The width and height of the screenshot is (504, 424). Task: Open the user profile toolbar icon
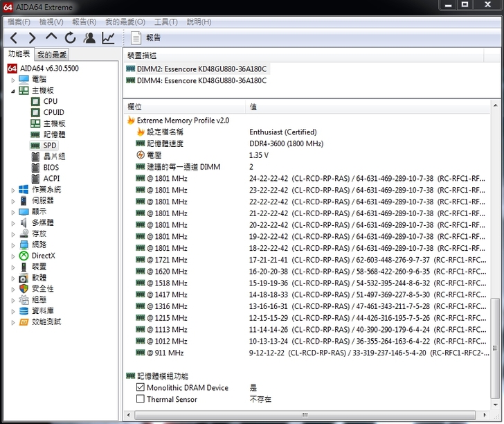pos(89,38)
